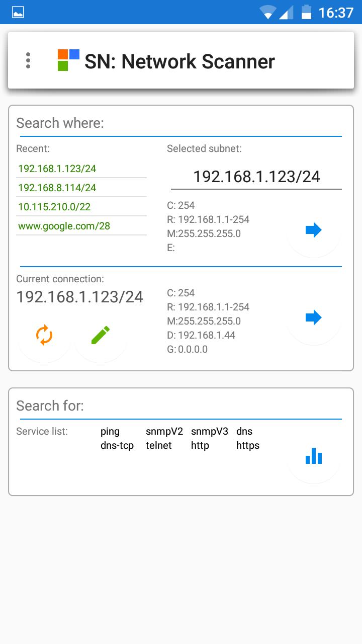Open the three-dot overflow menu

(28, 60)
